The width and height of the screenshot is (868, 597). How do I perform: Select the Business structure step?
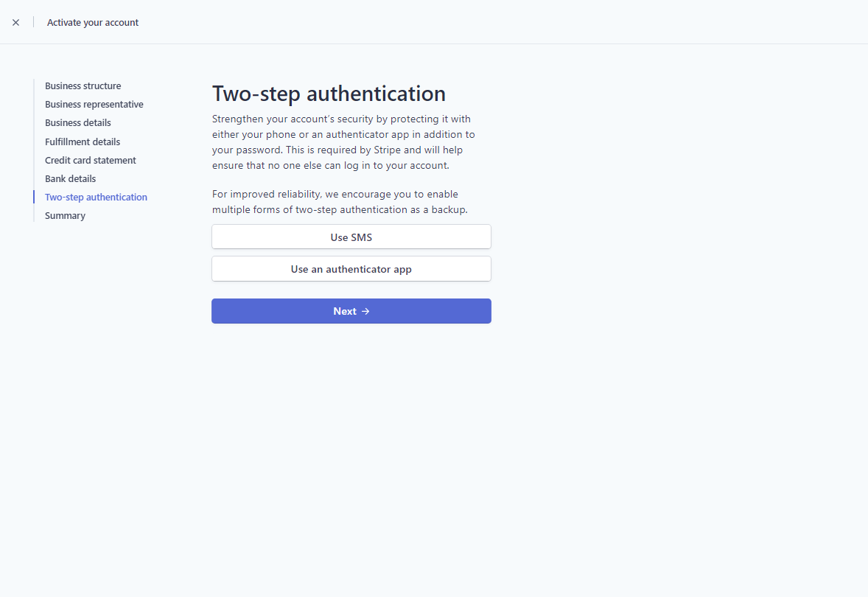point(83,85)
